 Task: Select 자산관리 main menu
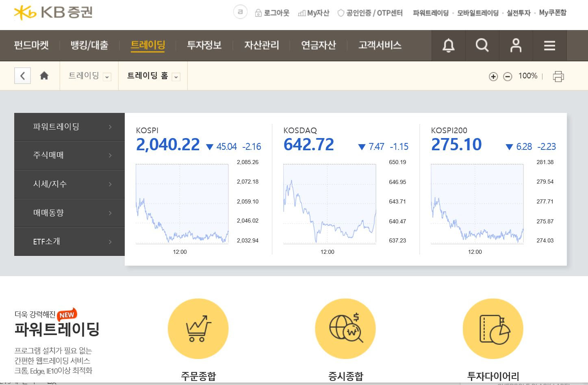(262, 45)
